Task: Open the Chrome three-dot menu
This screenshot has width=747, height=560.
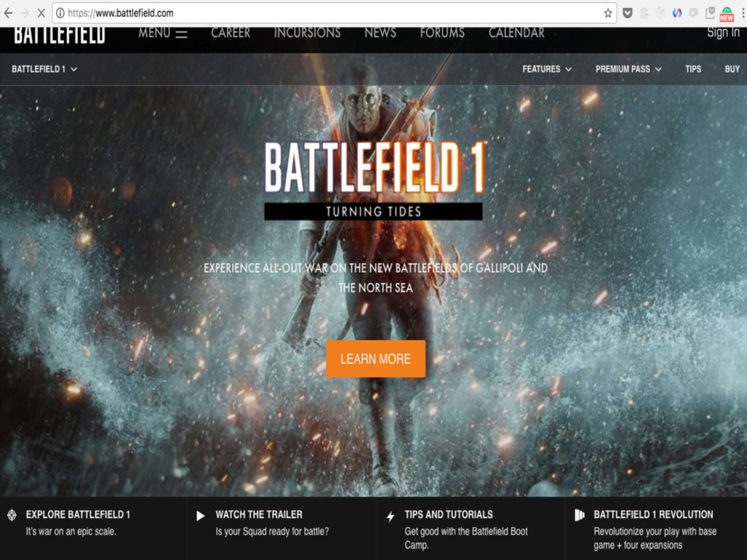Action: coord(743,13)
